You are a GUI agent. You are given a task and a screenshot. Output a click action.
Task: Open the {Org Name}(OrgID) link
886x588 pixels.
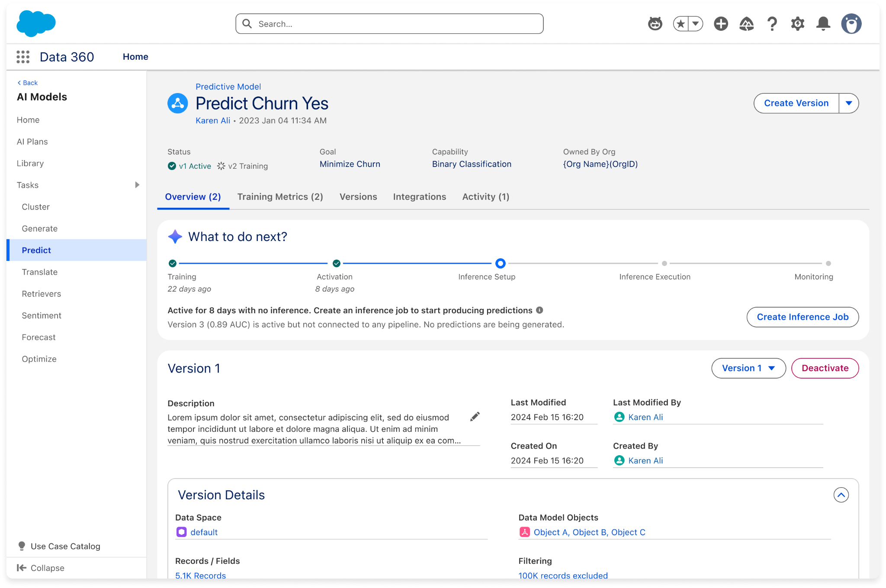click(x=600, y=164)
